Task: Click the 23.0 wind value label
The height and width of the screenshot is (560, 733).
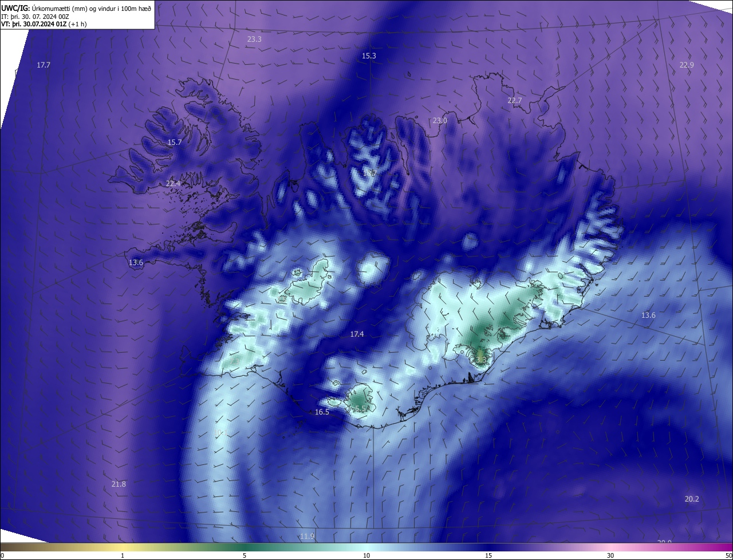Action: pyautogui.click(x=439, y=121)
